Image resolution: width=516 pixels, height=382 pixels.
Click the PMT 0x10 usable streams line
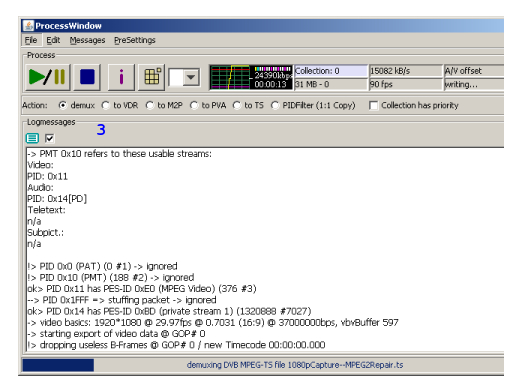click(119, 154)
